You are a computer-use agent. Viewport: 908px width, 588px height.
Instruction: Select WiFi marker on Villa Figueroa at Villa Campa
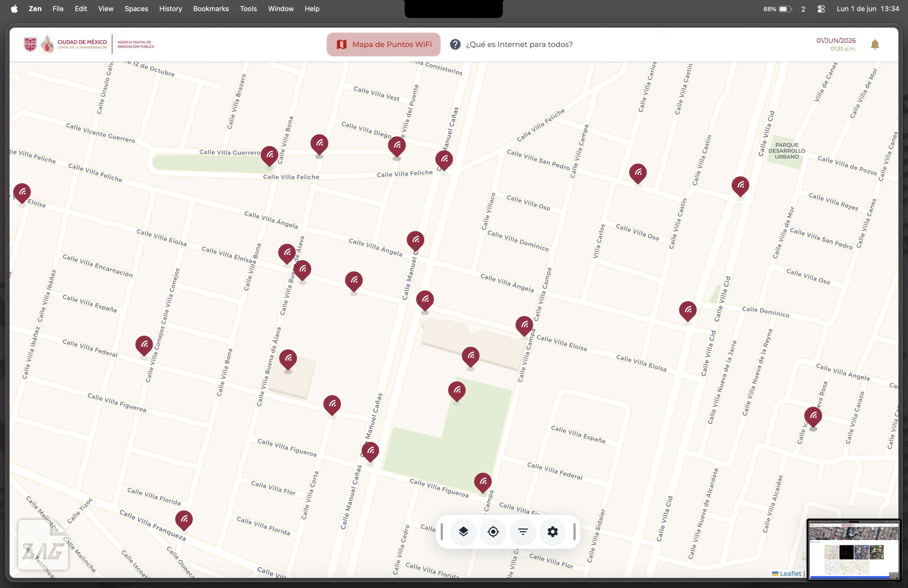483,483
